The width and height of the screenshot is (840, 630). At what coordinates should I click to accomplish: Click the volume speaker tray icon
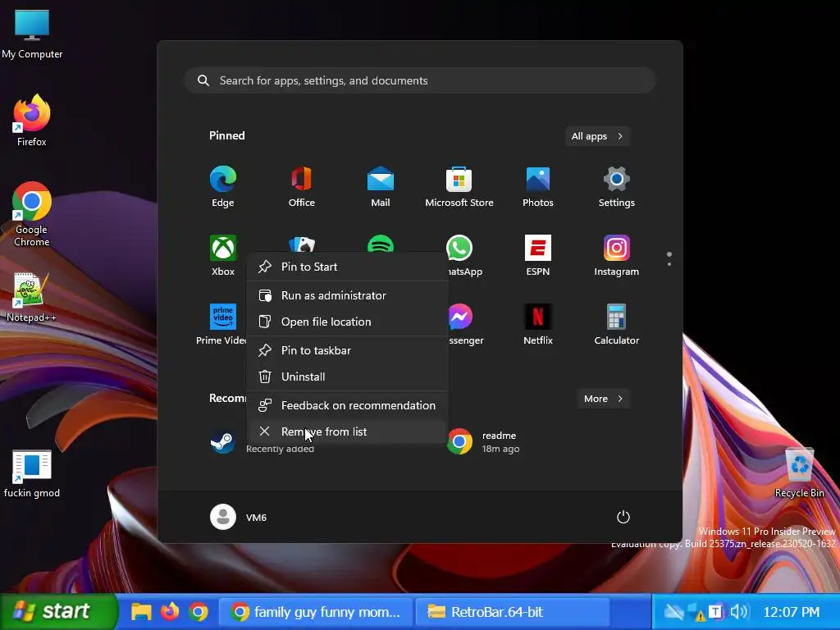739,611
